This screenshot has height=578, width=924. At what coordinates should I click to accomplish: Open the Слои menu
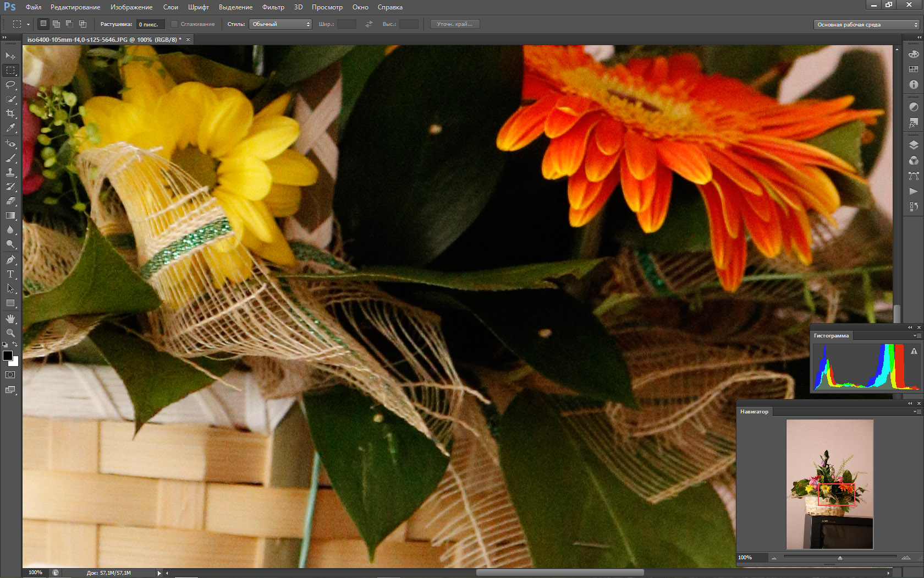click(170, 7)
